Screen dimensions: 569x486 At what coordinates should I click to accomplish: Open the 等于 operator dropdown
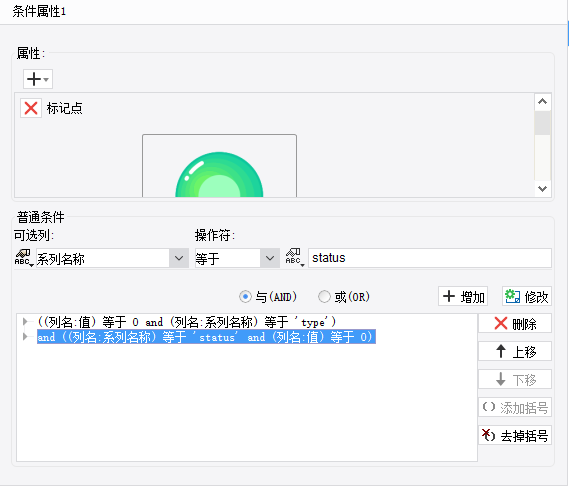point(270,258)
